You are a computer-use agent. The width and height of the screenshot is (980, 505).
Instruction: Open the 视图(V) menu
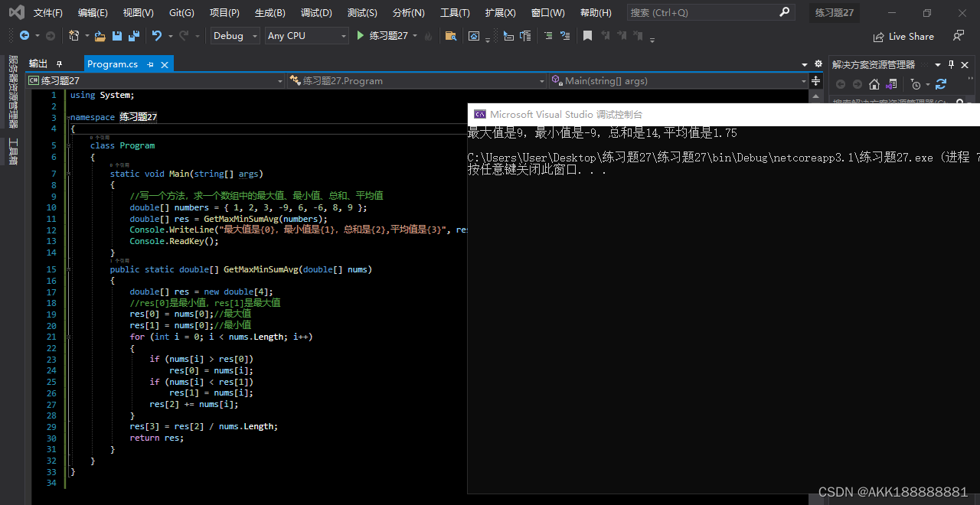138,13
